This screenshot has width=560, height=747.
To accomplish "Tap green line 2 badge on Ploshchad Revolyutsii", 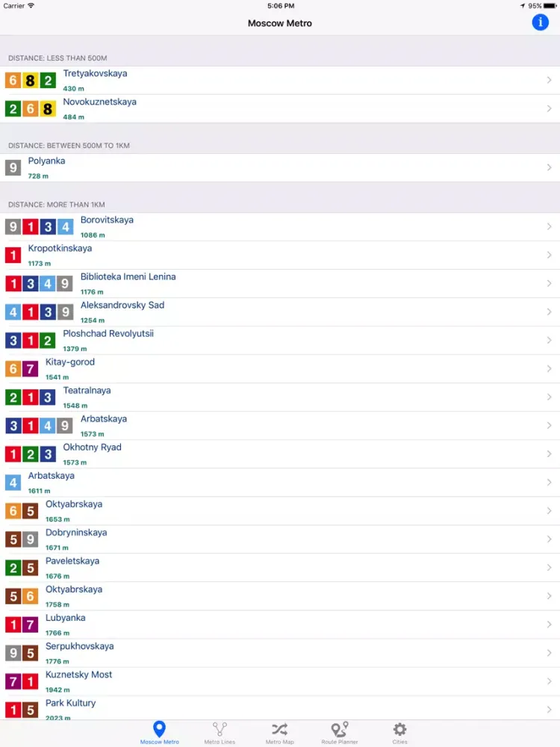I will point(48,341).
